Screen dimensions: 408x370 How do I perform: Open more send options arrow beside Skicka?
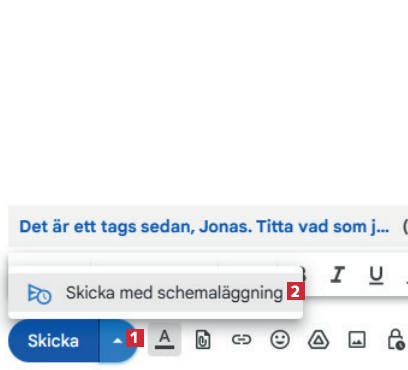point(117,341)
